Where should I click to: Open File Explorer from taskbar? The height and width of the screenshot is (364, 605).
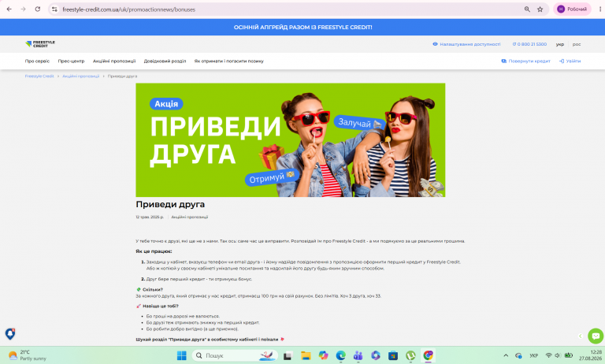click(306, 355)
